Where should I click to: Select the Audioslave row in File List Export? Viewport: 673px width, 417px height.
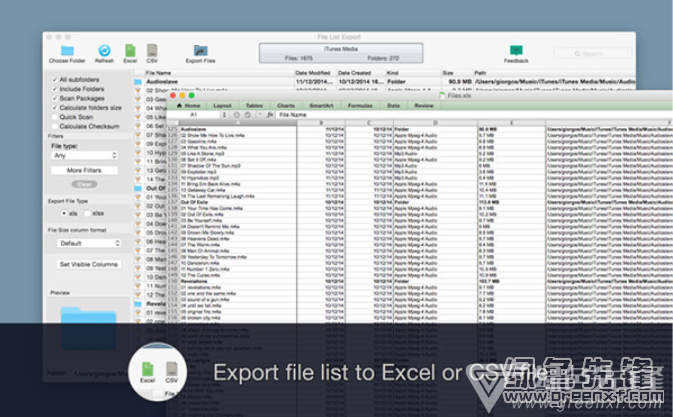[x=385, y=82]
